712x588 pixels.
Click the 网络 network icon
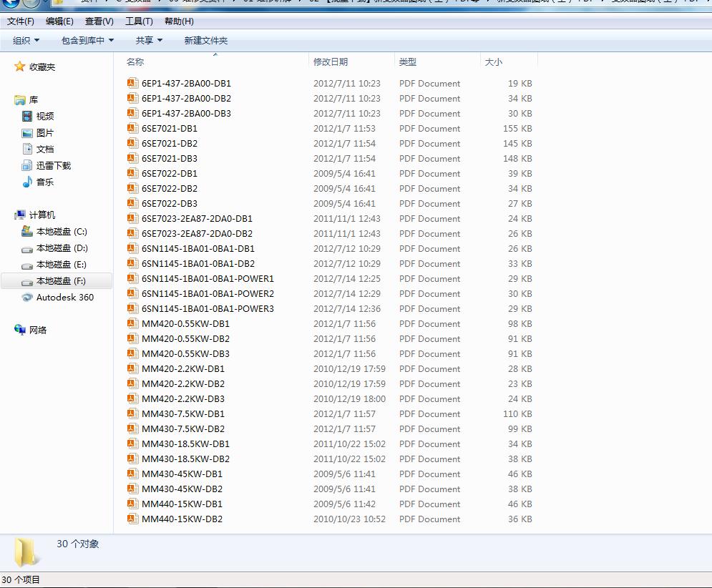point(20,330)
